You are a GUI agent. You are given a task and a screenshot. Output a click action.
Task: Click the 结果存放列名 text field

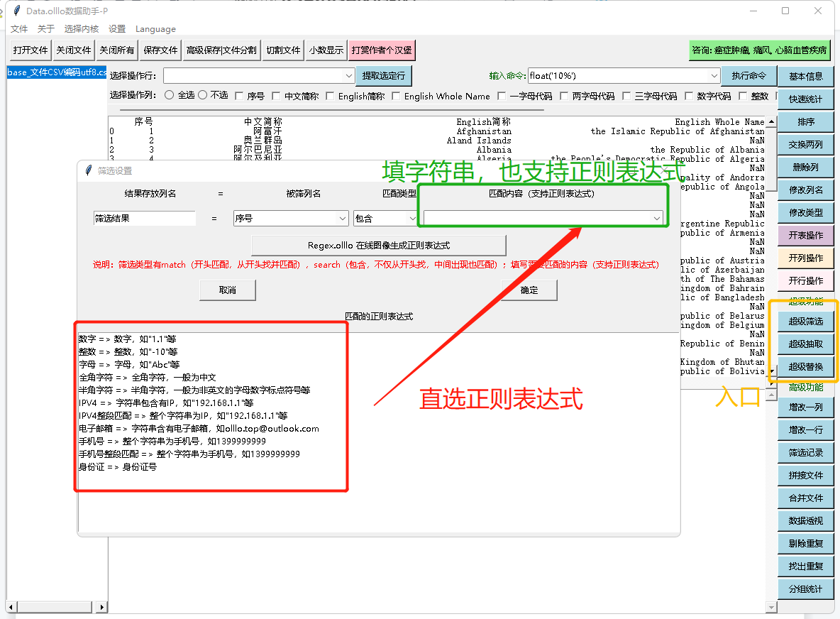click(144, 219)
